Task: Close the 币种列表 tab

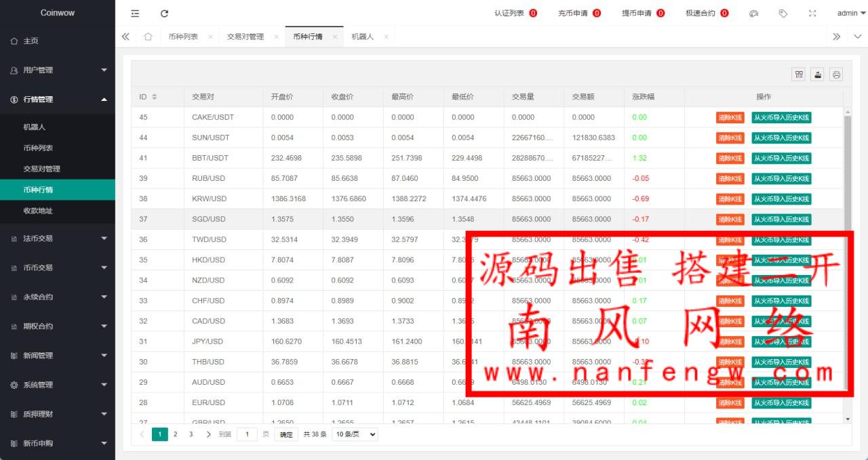Action: tap(210, 37)
